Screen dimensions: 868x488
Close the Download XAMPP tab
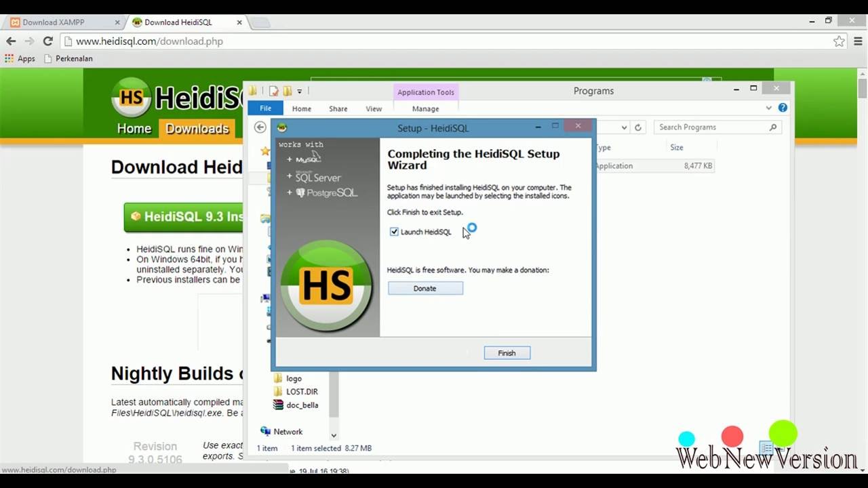tap(117, 22)
